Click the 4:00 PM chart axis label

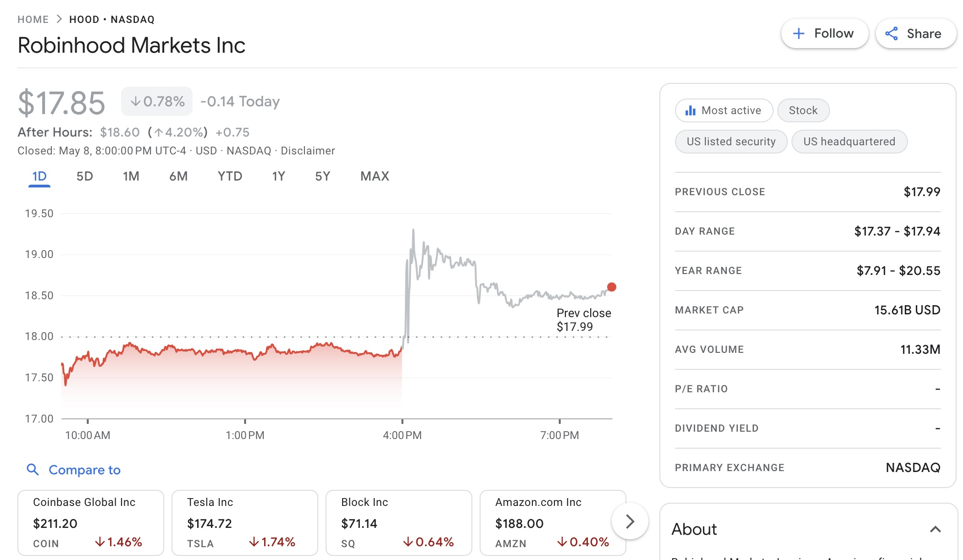(402, 435)
